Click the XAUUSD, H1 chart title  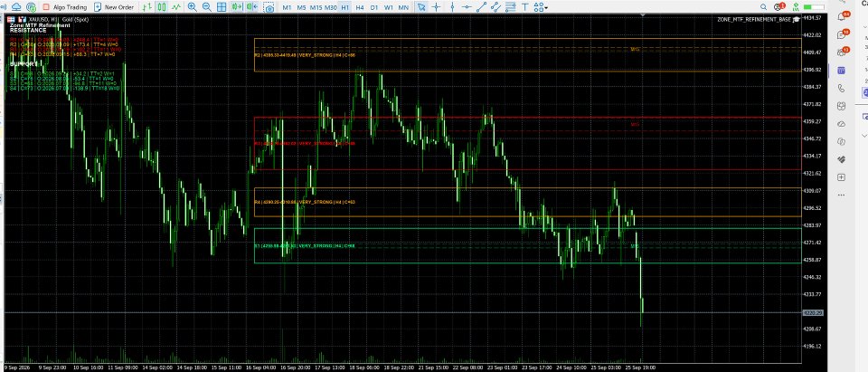pos(44,19)
